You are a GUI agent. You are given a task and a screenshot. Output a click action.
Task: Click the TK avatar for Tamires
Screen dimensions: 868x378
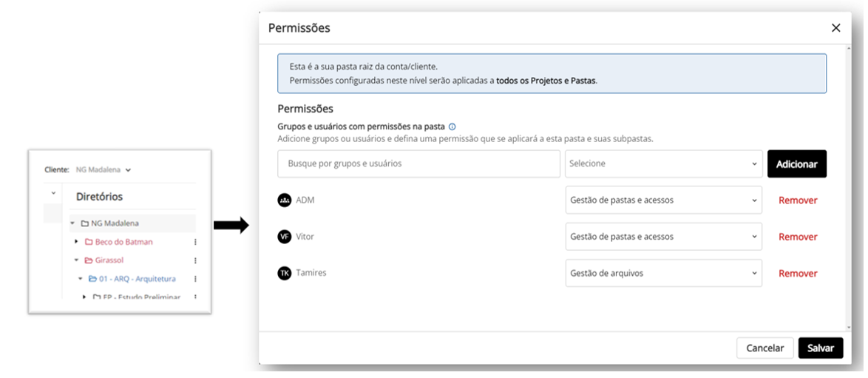[x=284, y=273]
